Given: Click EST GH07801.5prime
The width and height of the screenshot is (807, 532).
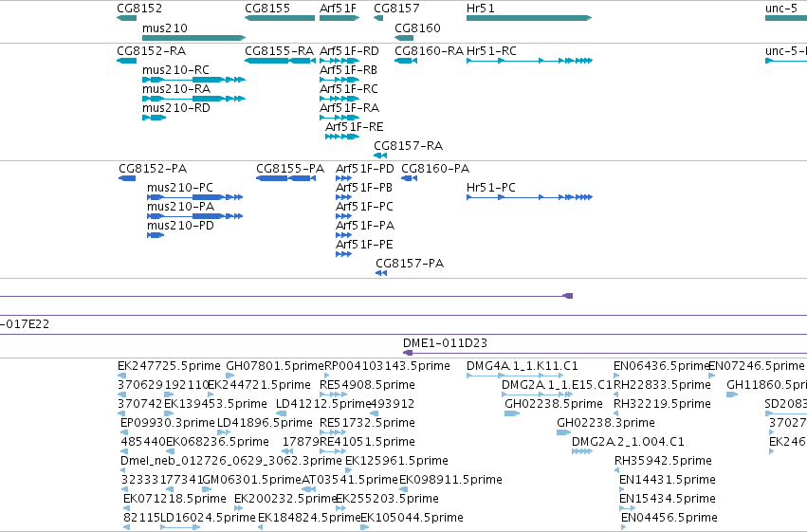Looking at the screenshot, I should click(275, 366).
